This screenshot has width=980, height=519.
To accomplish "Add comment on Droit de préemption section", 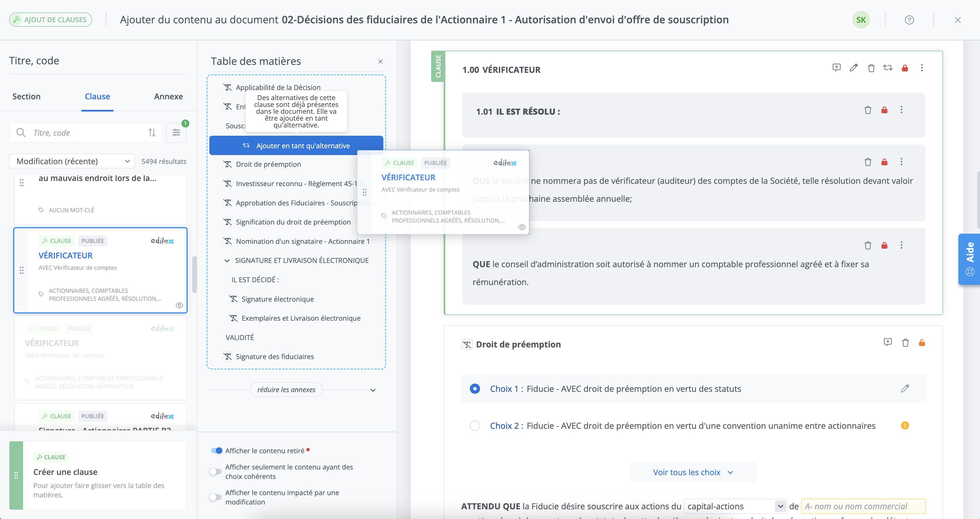I will coord(887,342).
